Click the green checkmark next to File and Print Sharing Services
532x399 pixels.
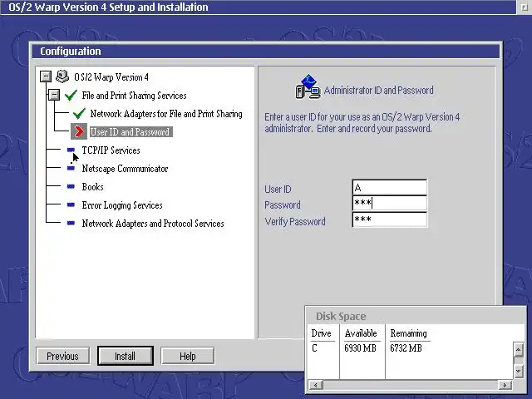pos(71,95)
